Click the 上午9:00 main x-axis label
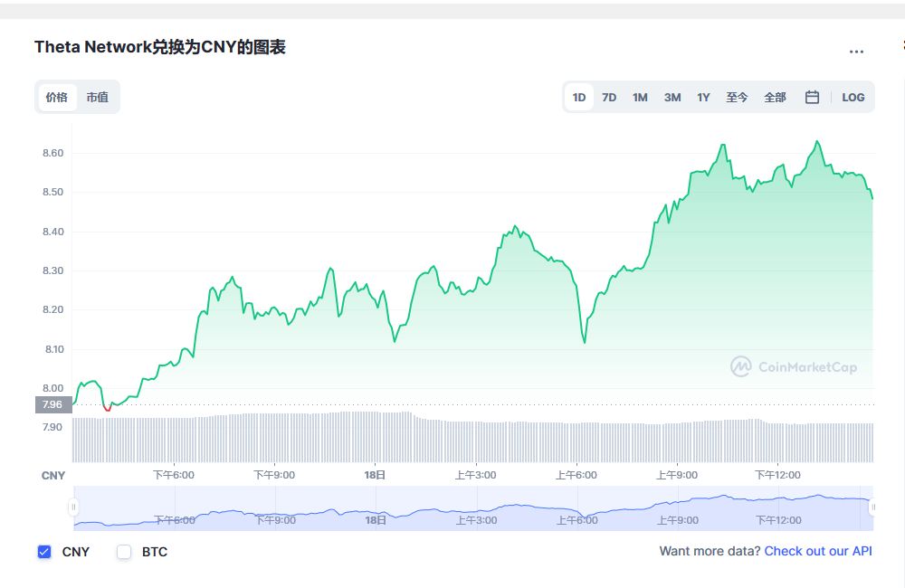Screen dimensions: 905x588 tap(676, 475)
